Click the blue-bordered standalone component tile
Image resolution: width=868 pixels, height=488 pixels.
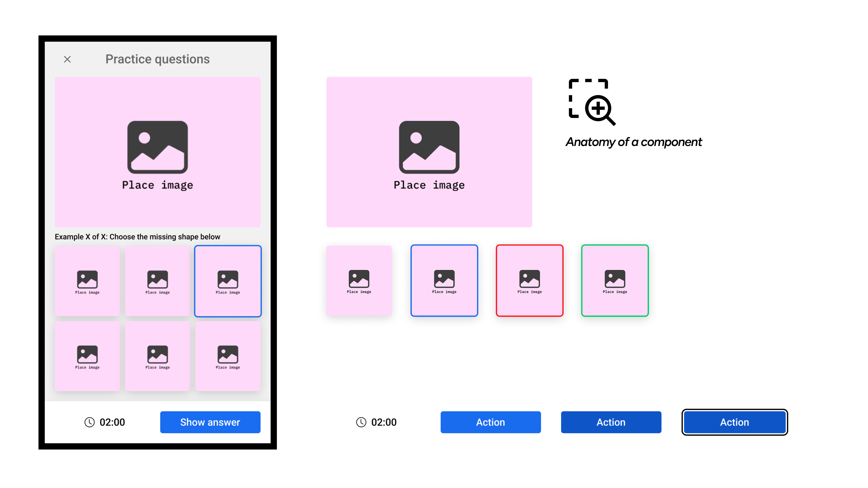click(444, 280)
